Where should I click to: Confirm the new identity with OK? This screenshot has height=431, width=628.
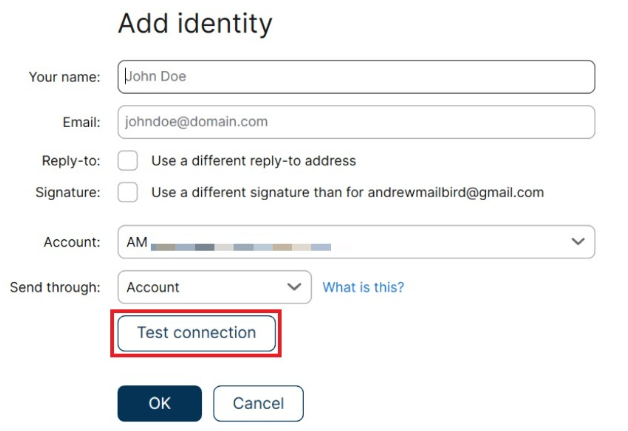(x=159, y=403)
